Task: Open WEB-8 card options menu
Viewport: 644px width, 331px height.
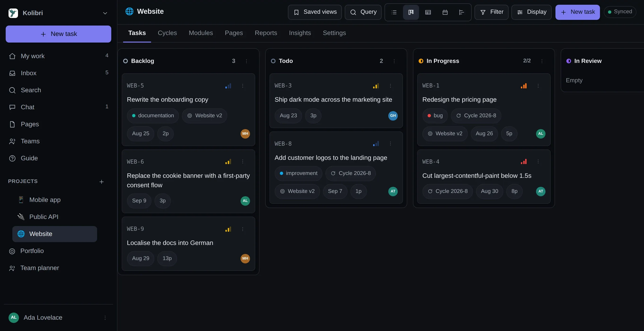Action: click(390, 144)
